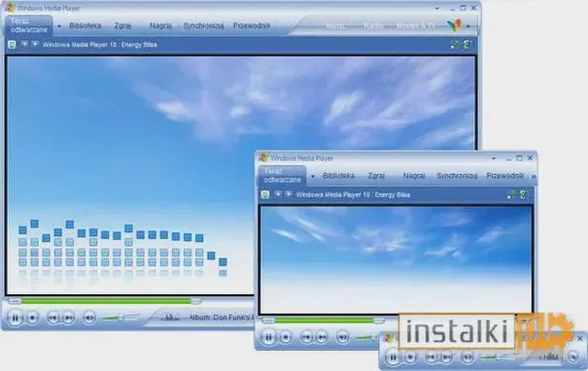This screenshot has height=371, width=588.
Task: Click the volume slider in large window
Action: pyautogui.click(x=120, y=319)
